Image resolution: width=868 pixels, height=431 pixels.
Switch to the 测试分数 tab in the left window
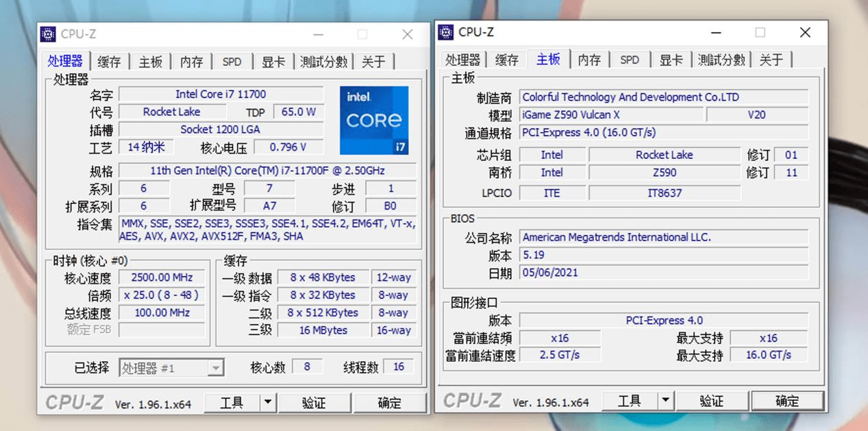pyautogui.click(x=323, y=61)
